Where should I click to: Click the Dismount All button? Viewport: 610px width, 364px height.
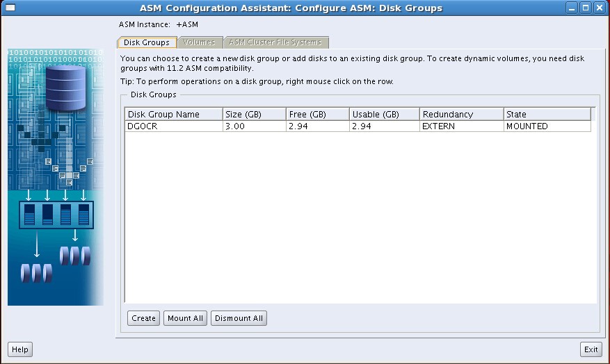coord(239,318)
